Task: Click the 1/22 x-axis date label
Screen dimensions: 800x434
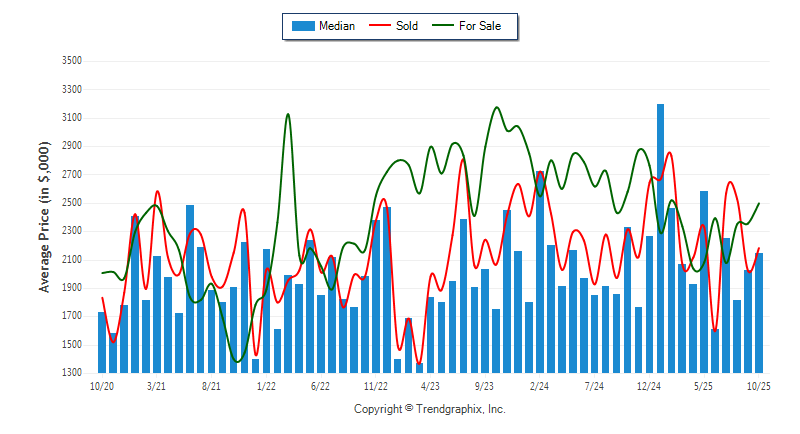Action: coord(266,384)
